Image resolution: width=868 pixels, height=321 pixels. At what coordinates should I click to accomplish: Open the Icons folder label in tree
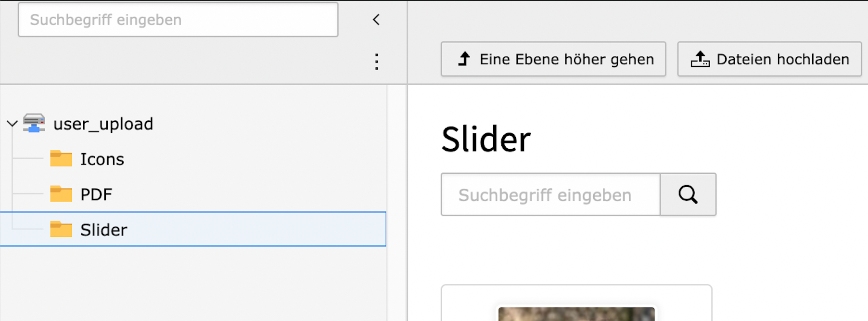pyautogui.click(x=102, y=159)
